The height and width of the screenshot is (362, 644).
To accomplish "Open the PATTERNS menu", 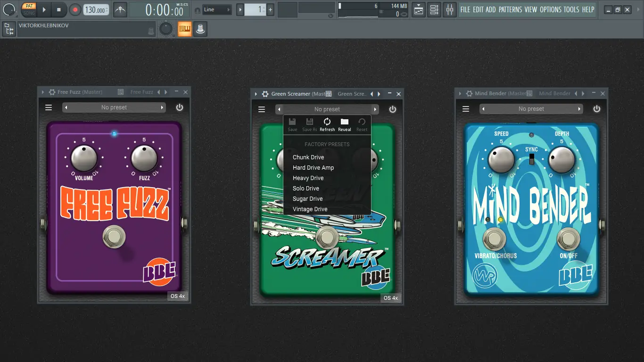I will pos(510,9).
